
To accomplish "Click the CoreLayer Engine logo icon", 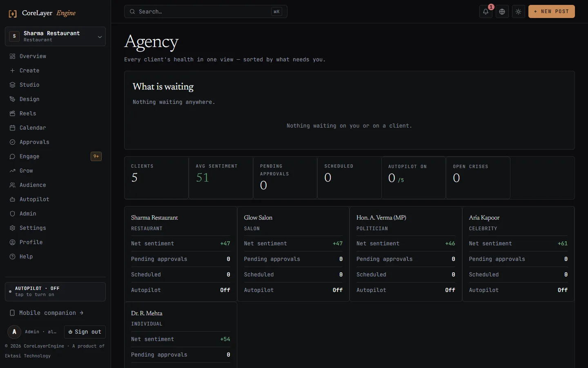I will click(x=13, y=13).
